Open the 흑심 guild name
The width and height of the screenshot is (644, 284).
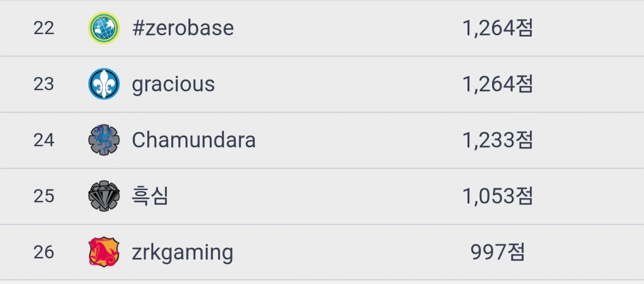click(x=150, y=196)
